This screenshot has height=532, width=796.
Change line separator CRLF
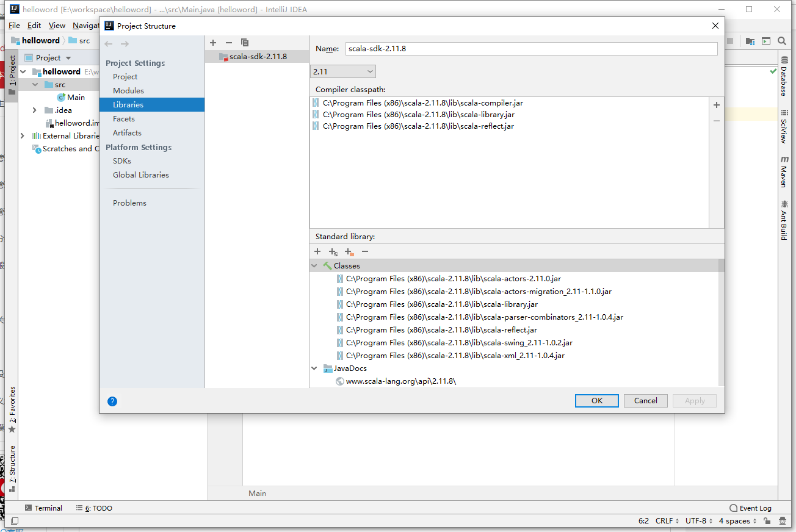click(667, 521)
